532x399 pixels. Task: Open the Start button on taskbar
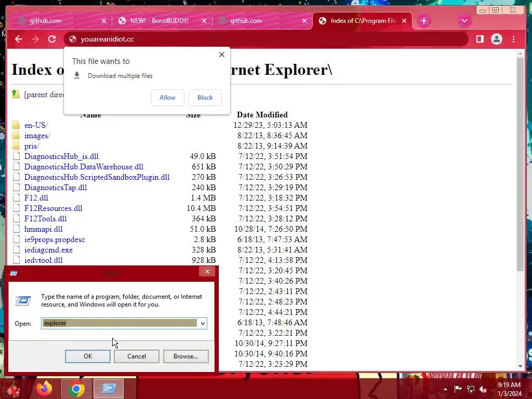(14, 389)
